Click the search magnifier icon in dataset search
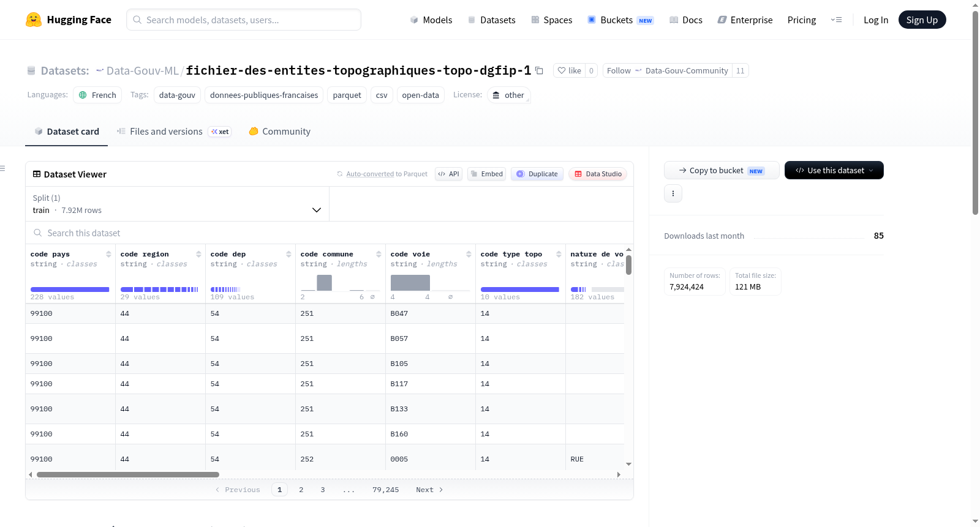This screenshot has width=980, height=527. tap(38, 233)
